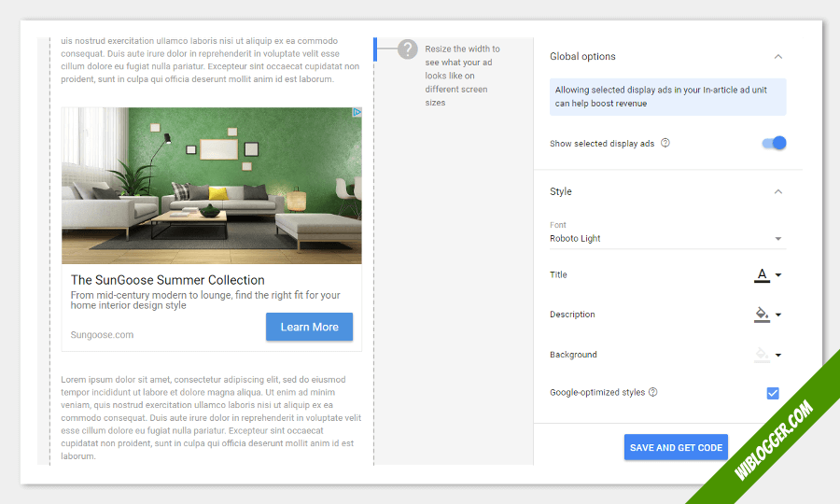Click the Description paint bucket color icon

coord(762,315)
